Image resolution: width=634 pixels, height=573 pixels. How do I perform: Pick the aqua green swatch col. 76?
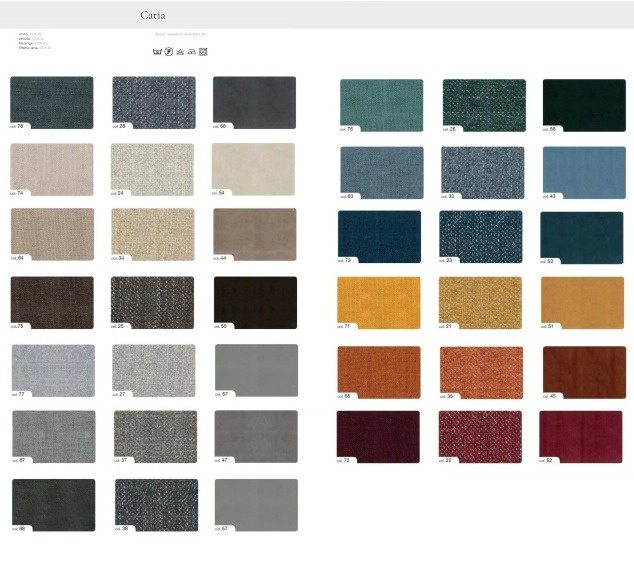pos(381,105)
